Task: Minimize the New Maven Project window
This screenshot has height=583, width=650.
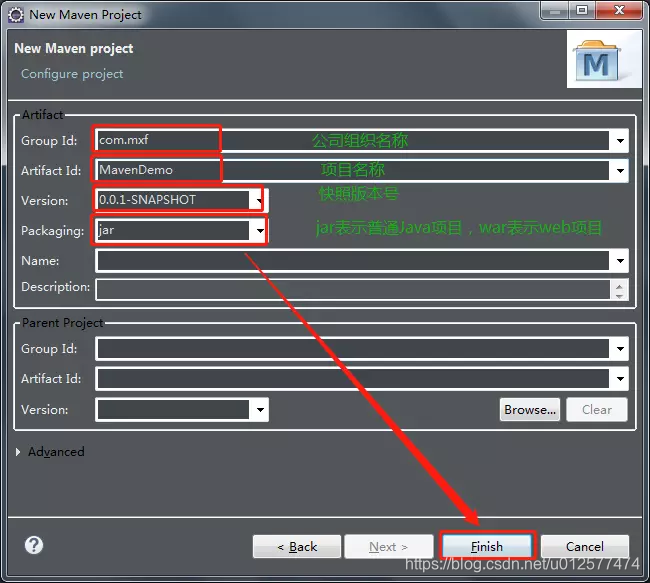Action: pyautogui.click(x=555, y=11)
